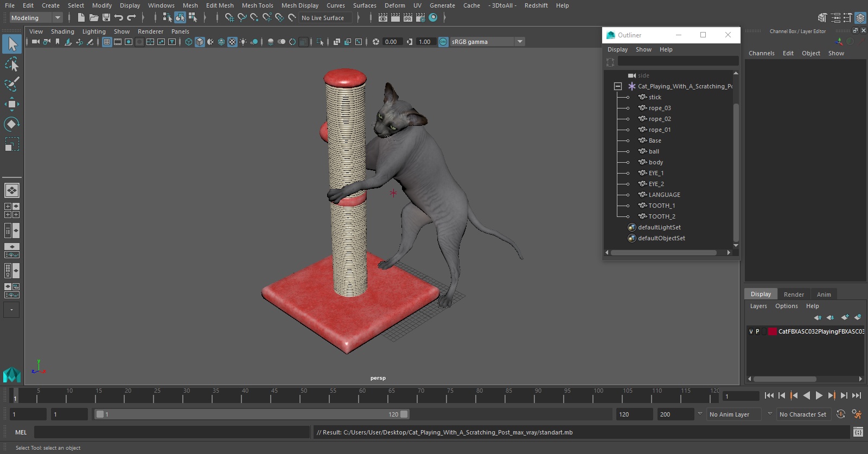Switch to four-view panel layout
Image resolution: width=868 pixels, height=454 pixels.
[12, 210]
